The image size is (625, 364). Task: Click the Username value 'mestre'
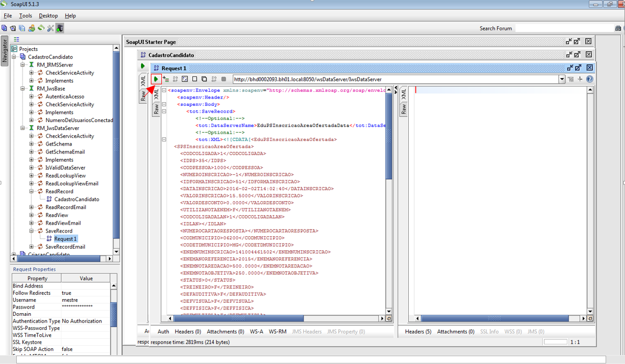(x=70, y=300)
